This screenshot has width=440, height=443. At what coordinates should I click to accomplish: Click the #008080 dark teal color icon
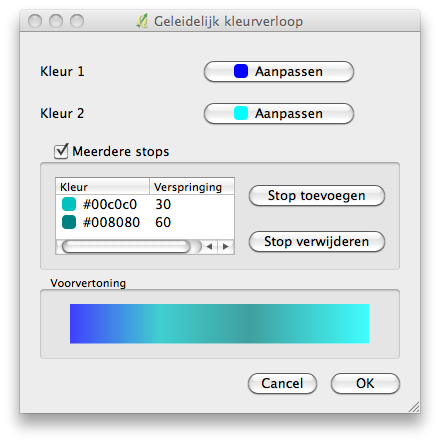coord(69,222)
